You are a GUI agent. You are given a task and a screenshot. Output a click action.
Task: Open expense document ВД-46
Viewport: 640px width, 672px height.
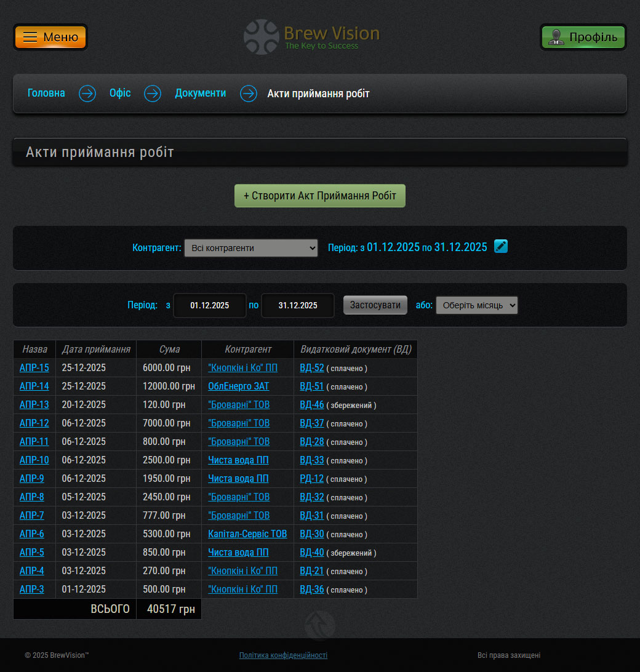point(311,405)
